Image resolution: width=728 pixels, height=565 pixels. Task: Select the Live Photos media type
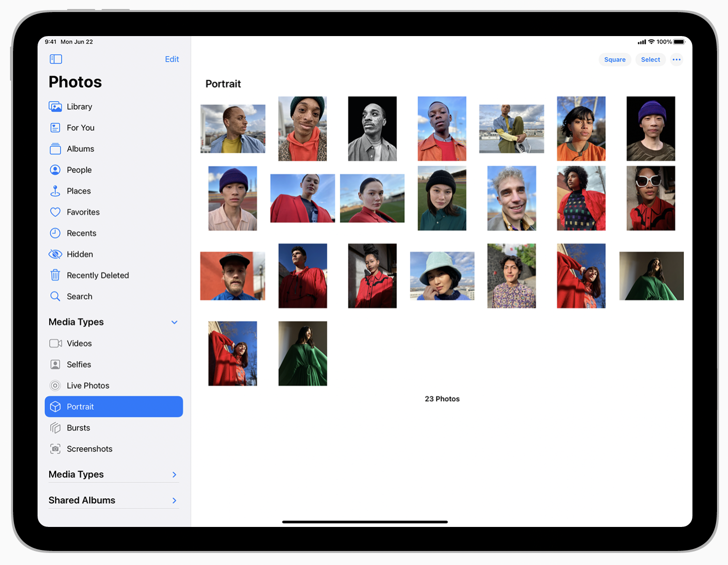coord(114,386)
